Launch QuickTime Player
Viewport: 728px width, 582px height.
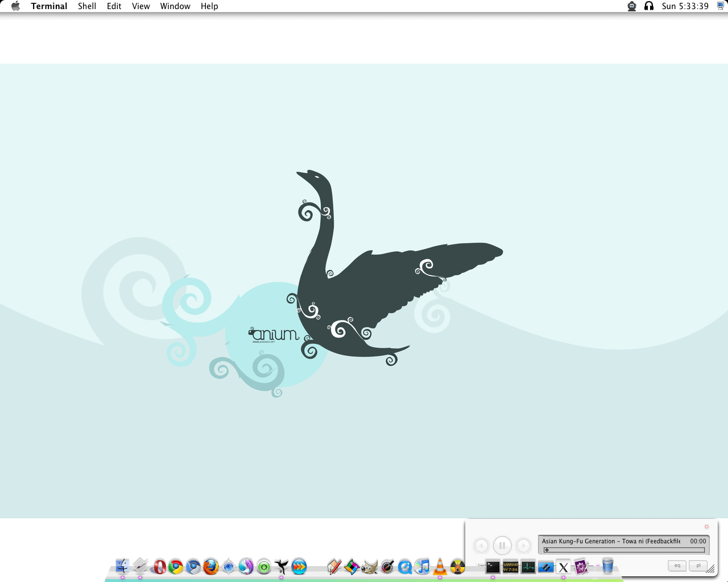[405, 567]
